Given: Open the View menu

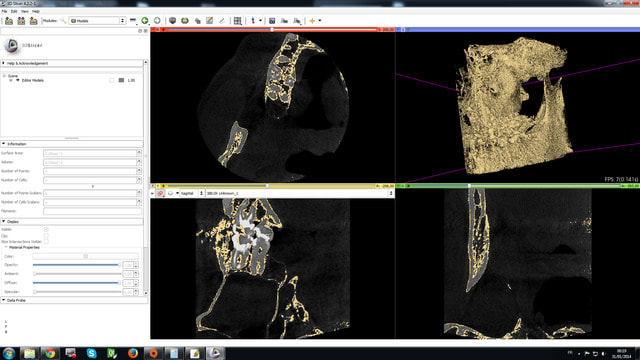Looking at the screenshot, I should (25, 11).
